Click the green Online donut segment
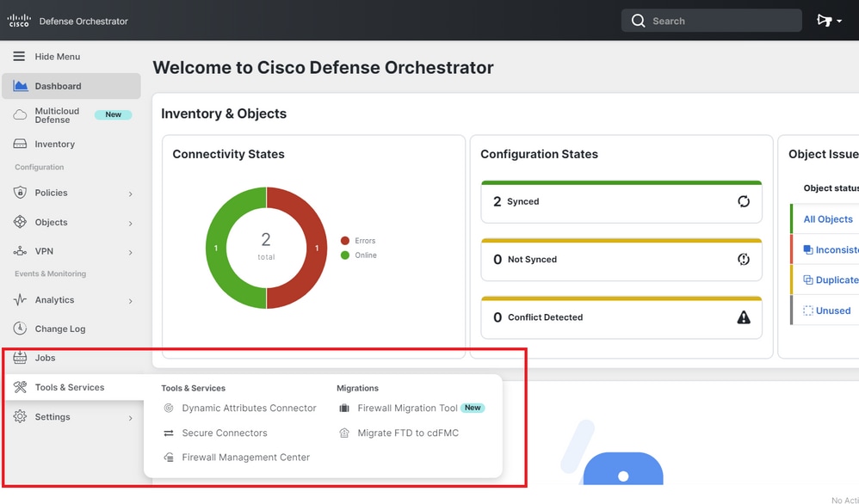The image size is (859, 504). pos(217,248)
